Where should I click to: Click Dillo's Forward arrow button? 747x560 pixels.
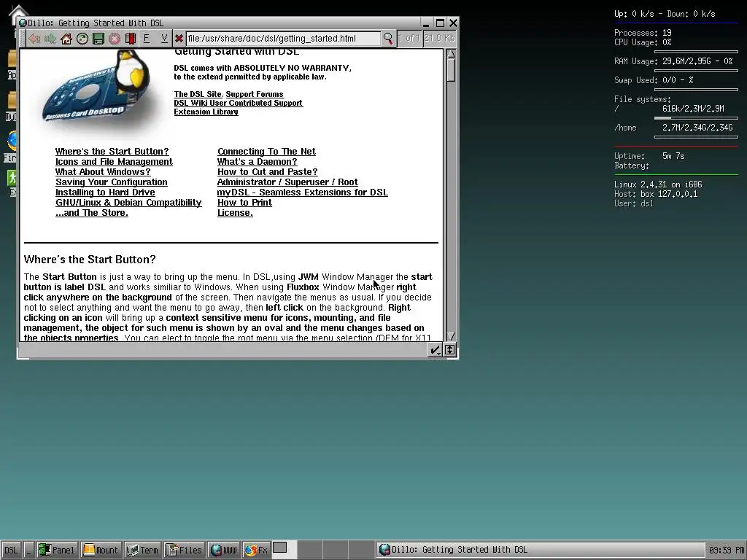pyautogui.click(x=50, y=39)
